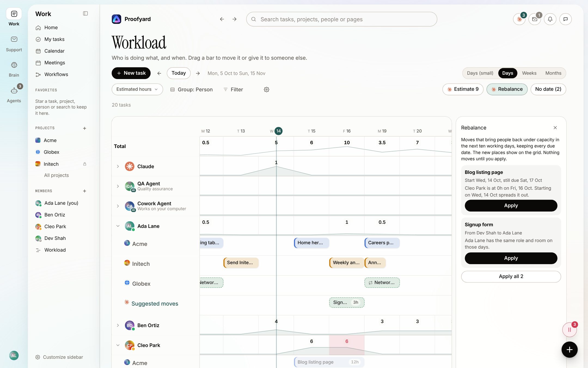Open Workflows in sidebar

point(62,74)
